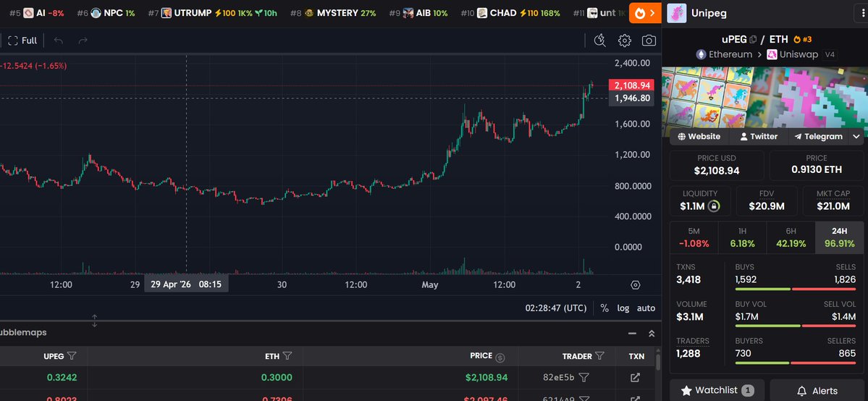This screenshot has height=401, width=868.
Task: Click the MKT CAP $21.0M value
Action: point(833,206)
